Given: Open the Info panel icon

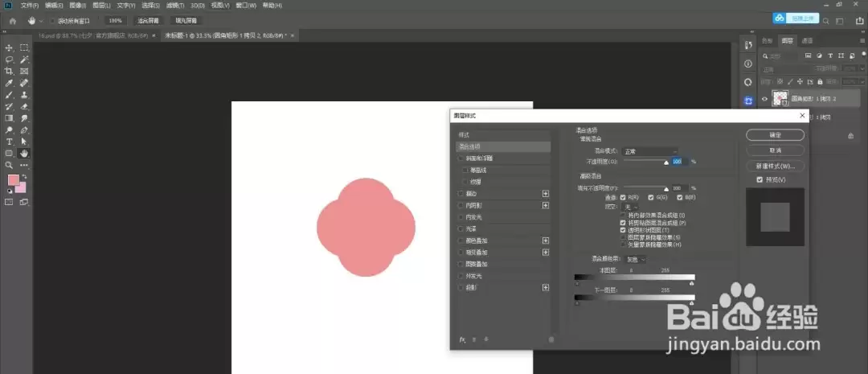Looking at the screenshot, I should 748,64.
